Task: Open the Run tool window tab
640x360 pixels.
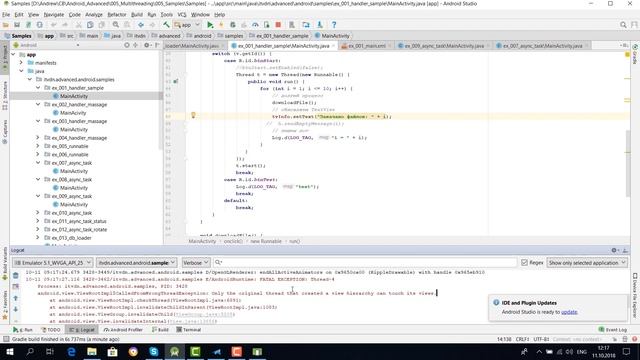Action: click(23, 329)
